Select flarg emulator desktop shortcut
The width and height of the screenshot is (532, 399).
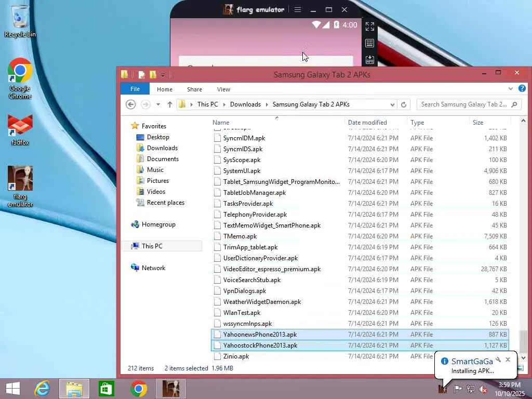click(20, 187)
